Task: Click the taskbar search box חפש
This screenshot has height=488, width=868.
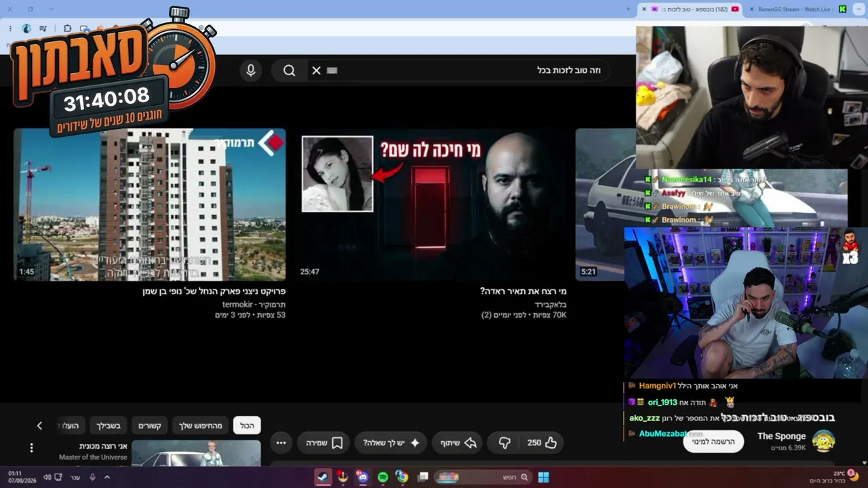Action: (483, 477)
